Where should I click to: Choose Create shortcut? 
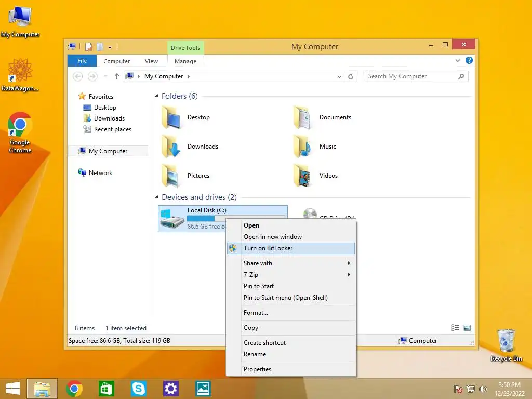[291, 343]
